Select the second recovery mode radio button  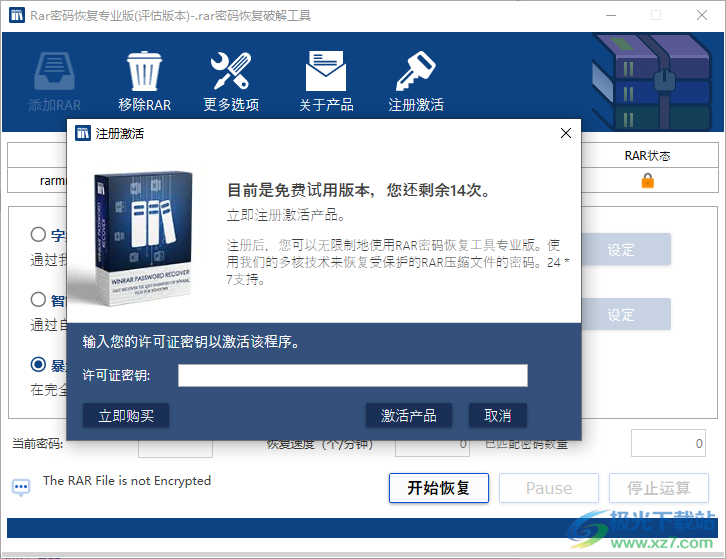[x=38, y=299]
